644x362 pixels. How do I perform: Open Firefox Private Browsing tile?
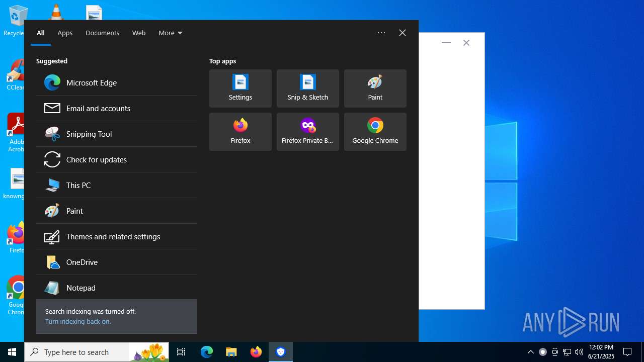coord(308,132)
